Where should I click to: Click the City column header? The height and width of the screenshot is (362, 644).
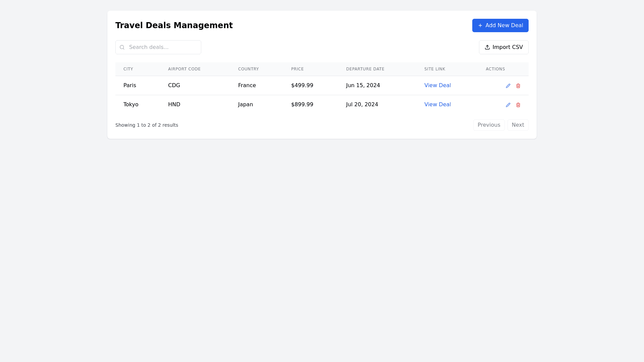tap(128, 69)
